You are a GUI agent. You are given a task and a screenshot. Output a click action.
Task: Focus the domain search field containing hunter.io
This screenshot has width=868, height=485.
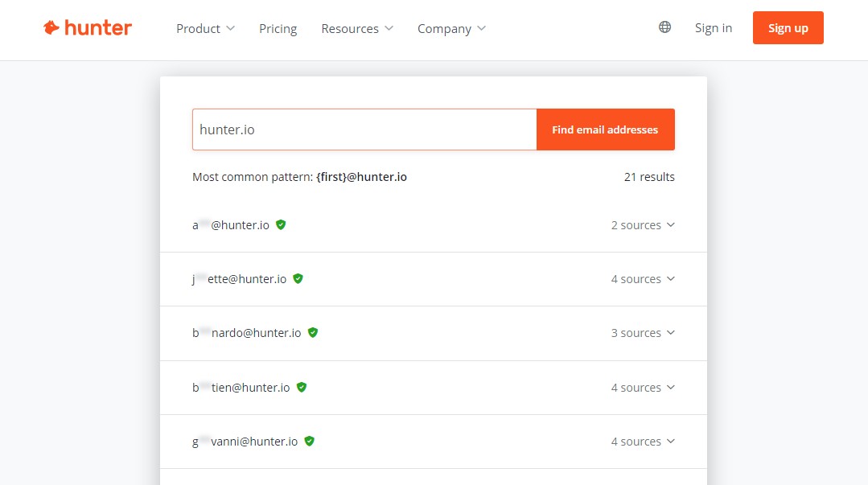[x=364, y=129]
